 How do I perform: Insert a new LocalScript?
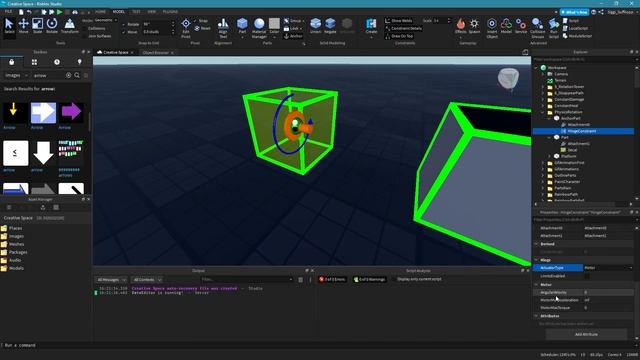(576, 28)
